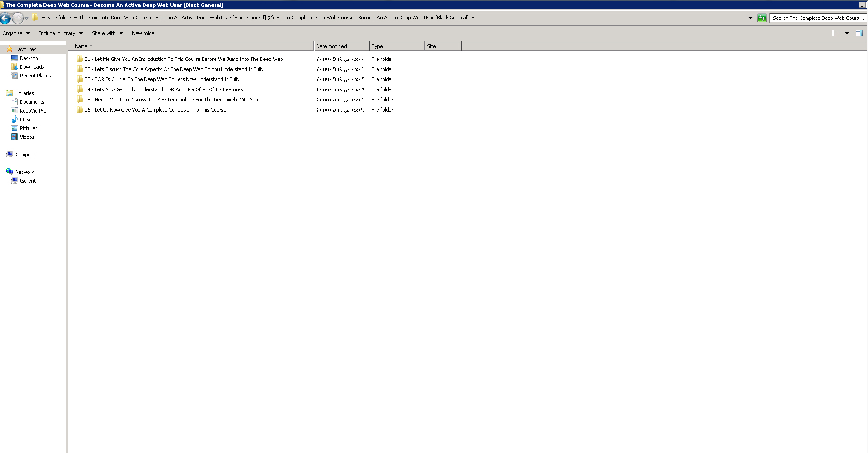Select the 03 - TOR Is Crucial folder
This screenshot has width=868, height=453.
(x=162, y=79)
